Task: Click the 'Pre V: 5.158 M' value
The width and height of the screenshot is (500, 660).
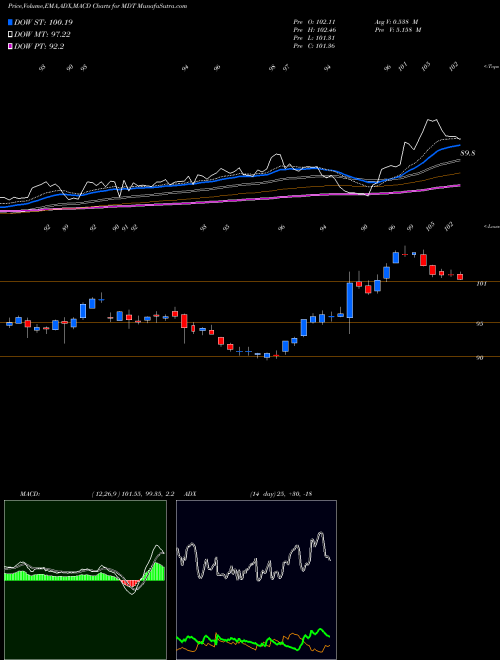Action: [398, 30]
